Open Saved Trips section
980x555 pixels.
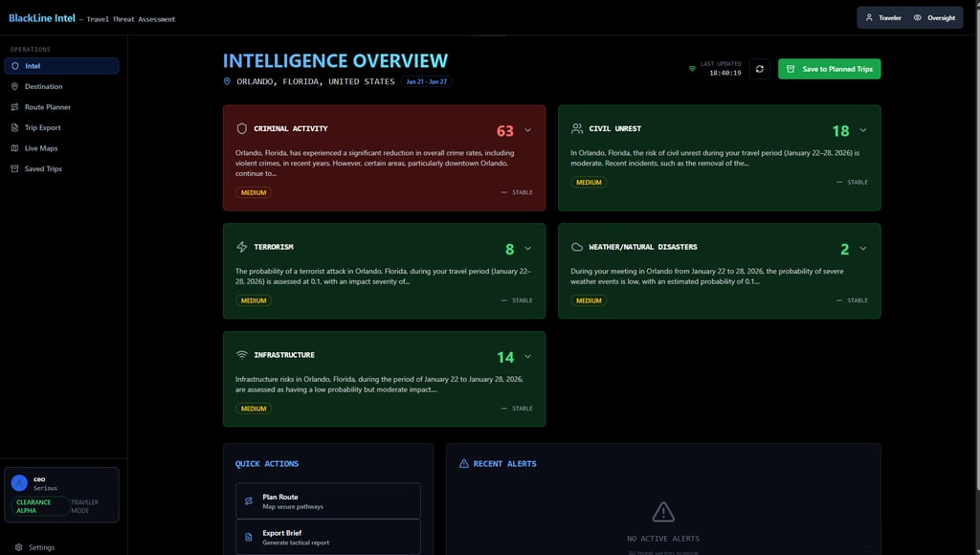point(61,168)
